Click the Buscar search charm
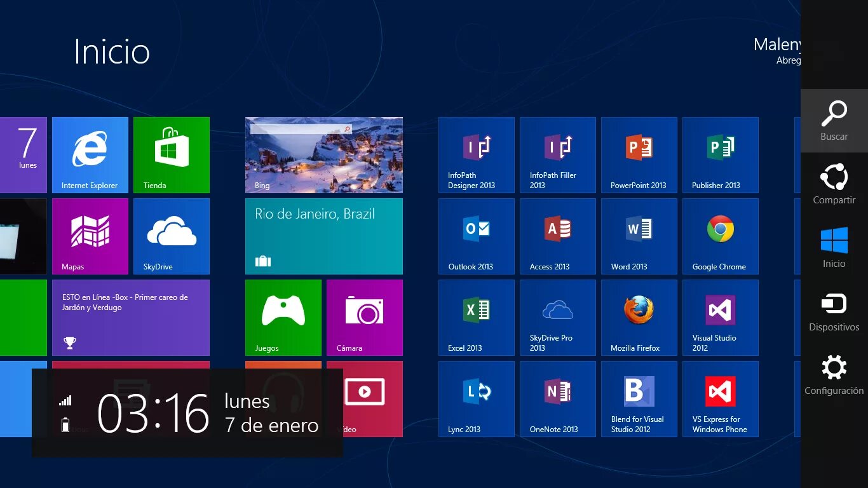This screenshot has height=488, width=868. click(x=834, y=121)
